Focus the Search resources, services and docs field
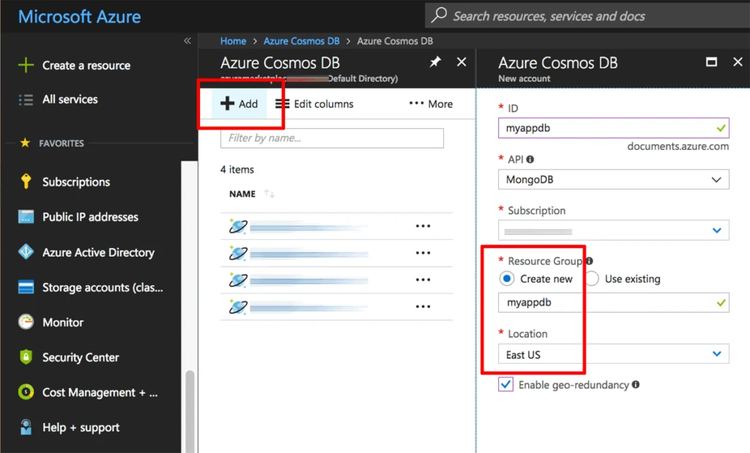Image resolution: width=750 pixels, height=453 pixels. coord(587,16)
